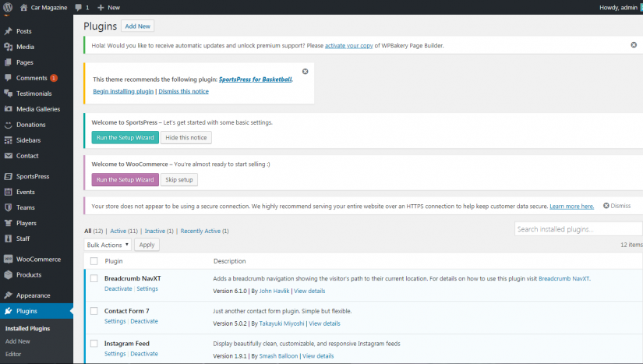Check the Contact Form 7 plugin checkbox
This screenshot has width=643, height=364.
94,311
